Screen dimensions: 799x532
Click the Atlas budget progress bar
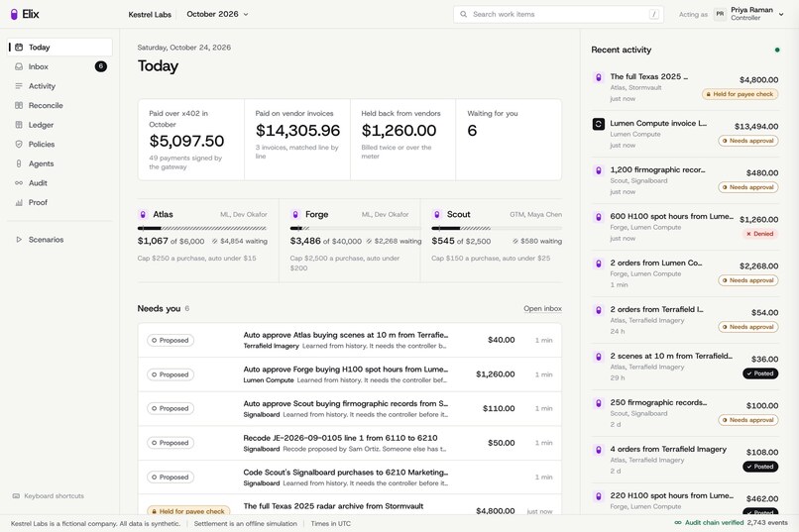click(202, 228)
